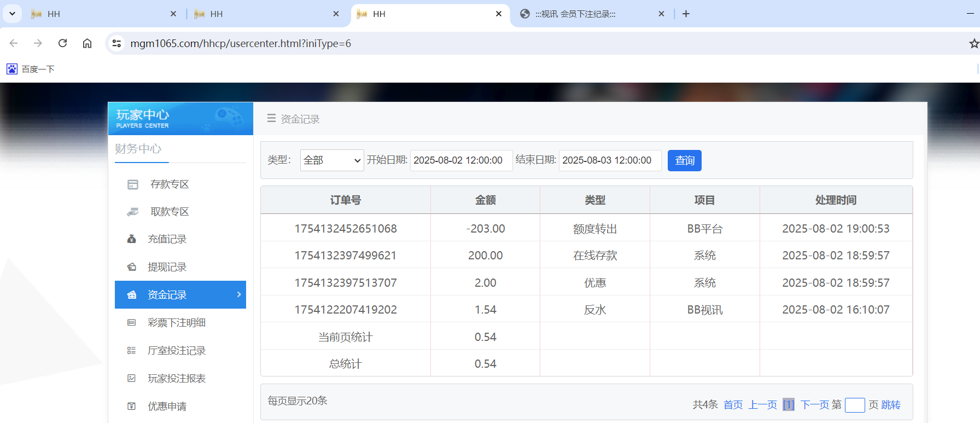Select order number 1754132397513707
The height and width of the screenshot is (423, 980).
coord(346,283)
